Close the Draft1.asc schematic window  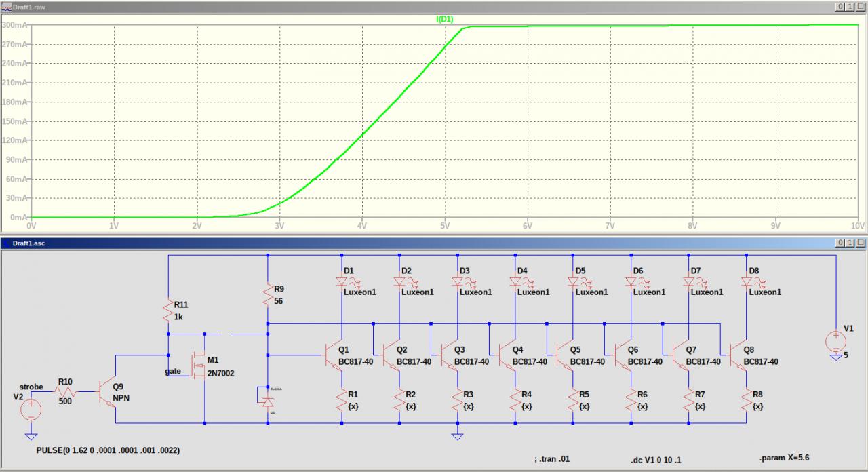pyautogui.click(x=859, y=242)
